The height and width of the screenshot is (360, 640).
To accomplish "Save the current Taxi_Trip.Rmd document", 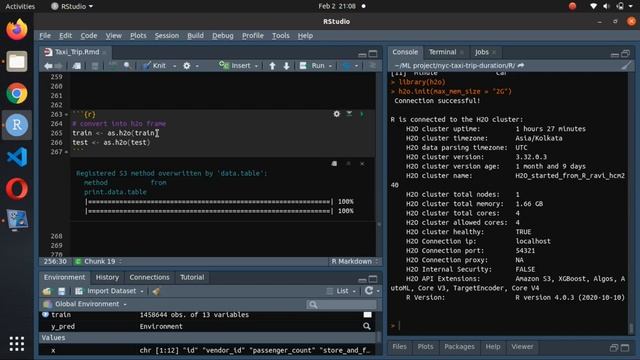I will pos(95,66).
